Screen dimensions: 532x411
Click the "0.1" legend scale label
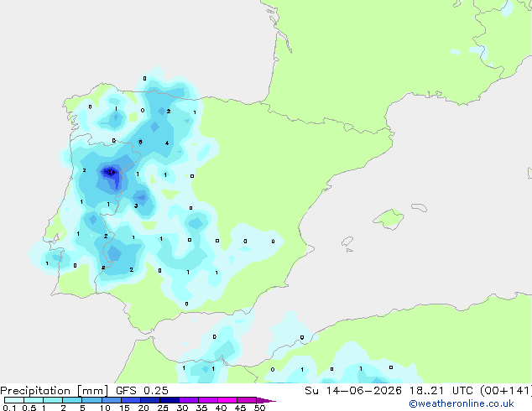(x=9, y=408)
